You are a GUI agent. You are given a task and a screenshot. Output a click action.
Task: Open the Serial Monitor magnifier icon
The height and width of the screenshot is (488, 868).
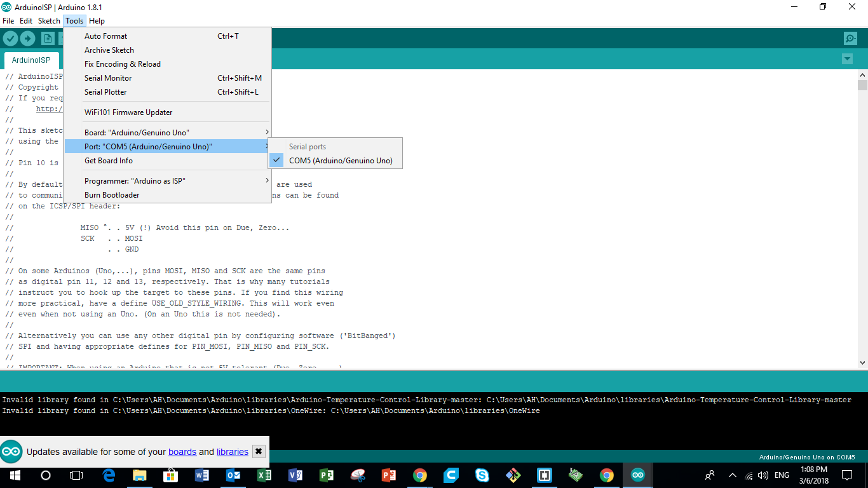tap(850, 39)
